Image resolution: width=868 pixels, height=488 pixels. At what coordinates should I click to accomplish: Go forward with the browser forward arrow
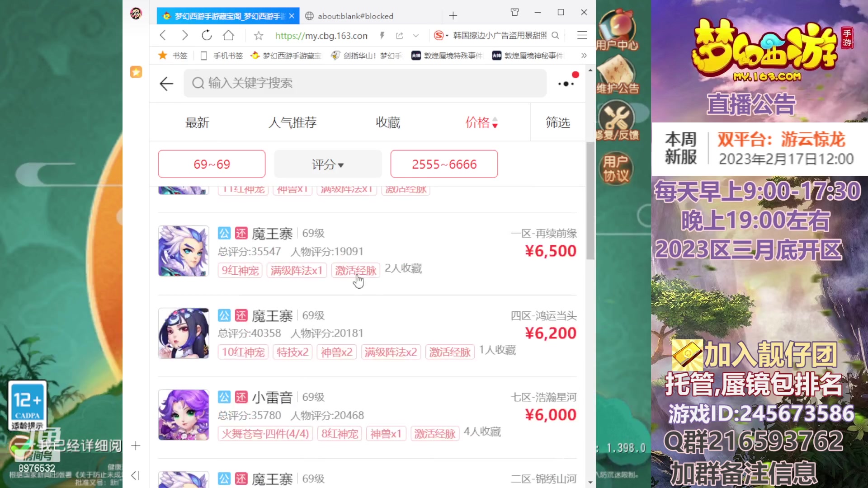point(184,35)
